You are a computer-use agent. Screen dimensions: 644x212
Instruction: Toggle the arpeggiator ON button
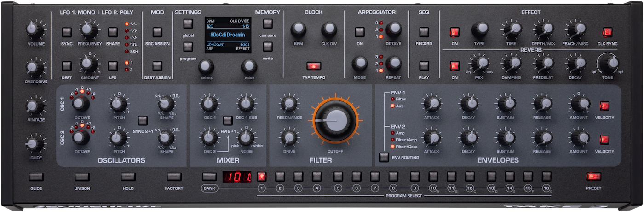click(360, 32)
